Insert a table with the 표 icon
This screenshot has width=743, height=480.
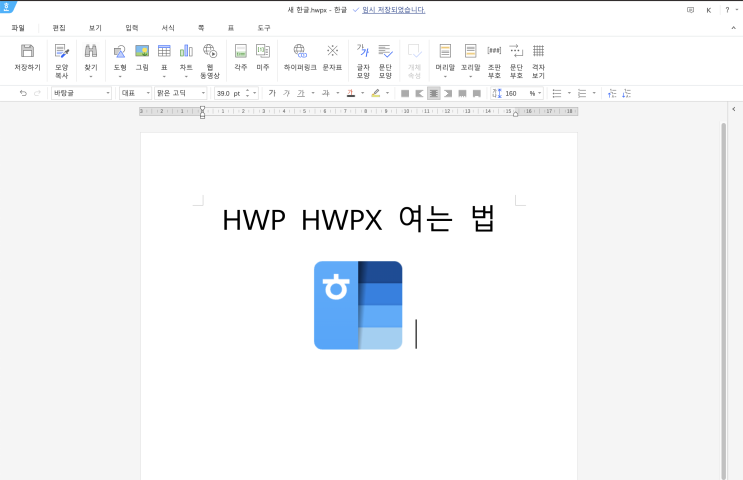[164, 61]
